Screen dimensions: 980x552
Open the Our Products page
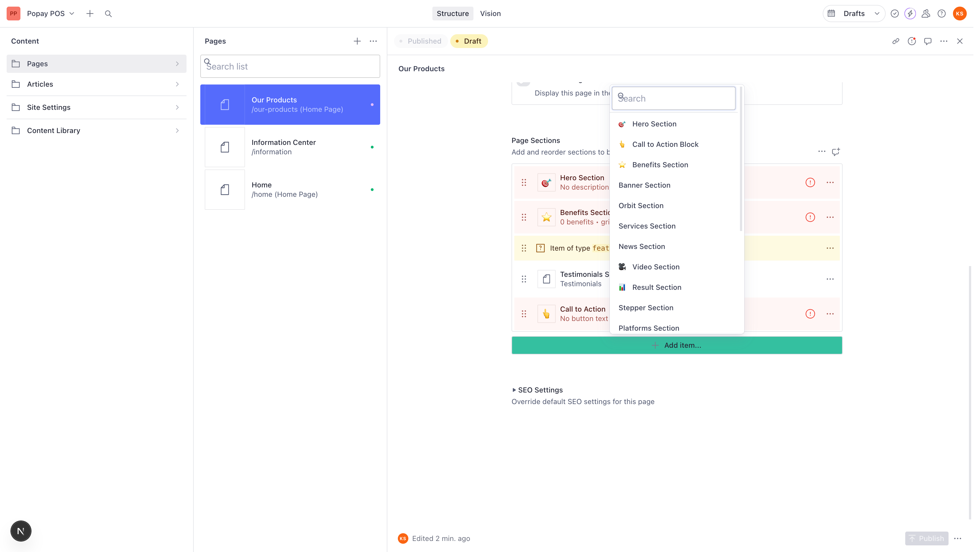click(x=290, y=105)
